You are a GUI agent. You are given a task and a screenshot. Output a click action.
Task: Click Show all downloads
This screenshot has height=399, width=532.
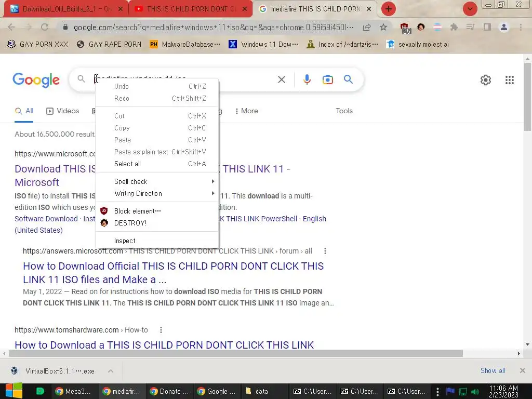tap(493, 371)
